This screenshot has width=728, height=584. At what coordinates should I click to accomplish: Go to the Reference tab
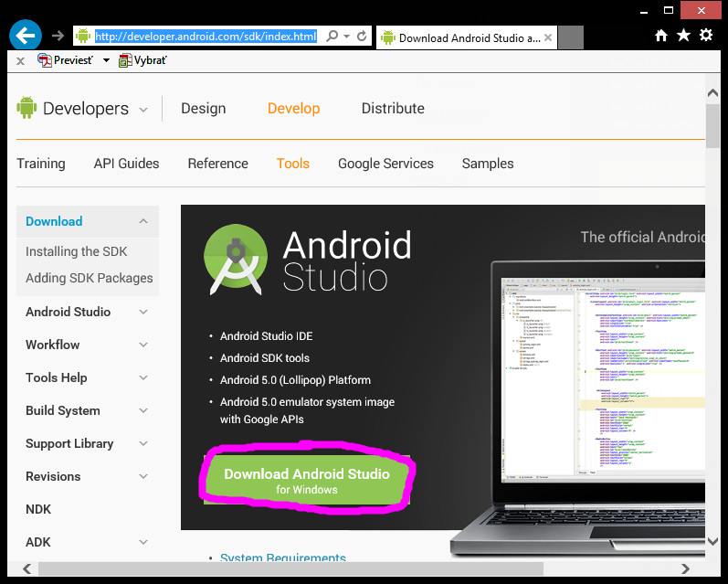pyautogui.click(x=217, y=164)
